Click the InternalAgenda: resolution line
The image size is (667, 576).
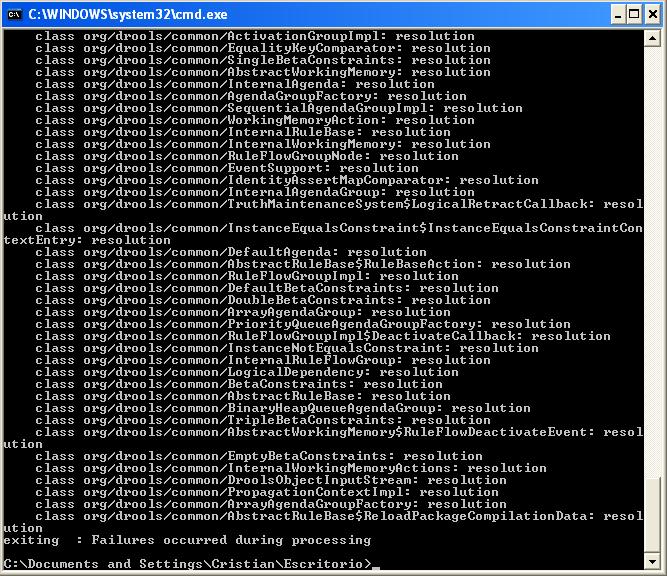pyautogui.click(x=235, y=84)
